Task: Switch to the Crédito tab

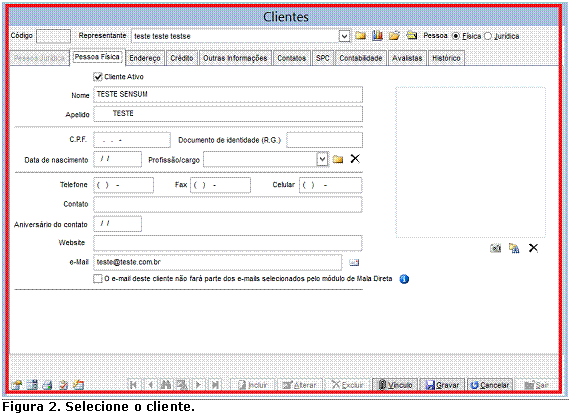Action: click(182, 58)
